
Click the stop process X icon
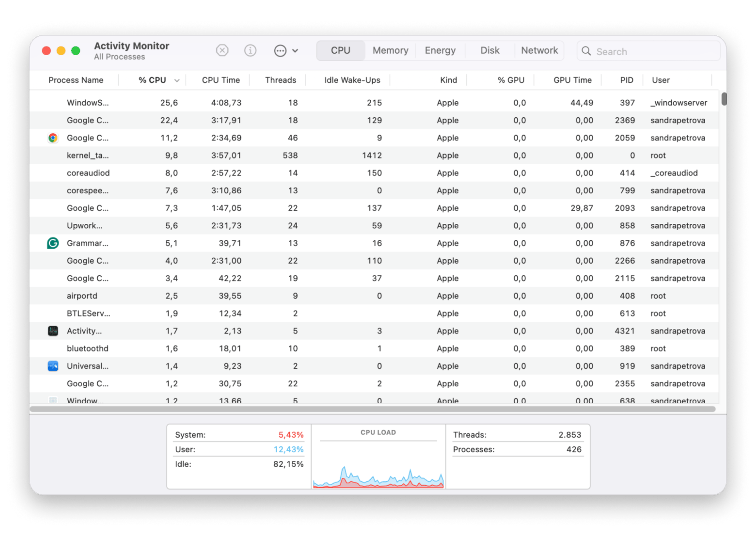point(222,50)
